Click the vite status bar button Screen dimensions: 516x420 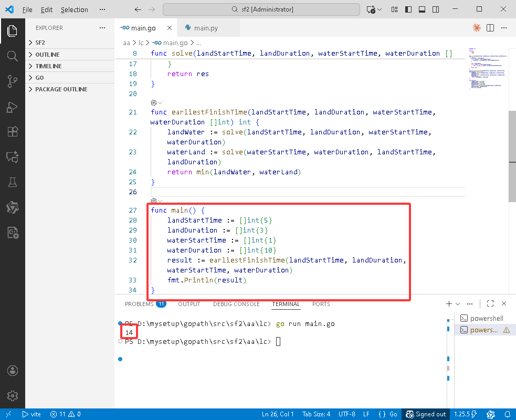coord(31,414)
